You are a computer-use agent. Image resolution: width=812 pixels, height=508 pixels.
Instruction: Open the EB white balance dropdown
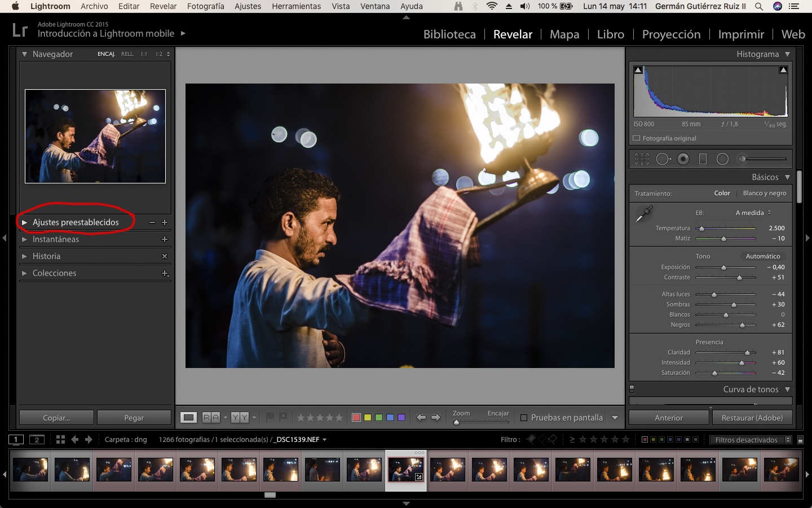point(753,213)
